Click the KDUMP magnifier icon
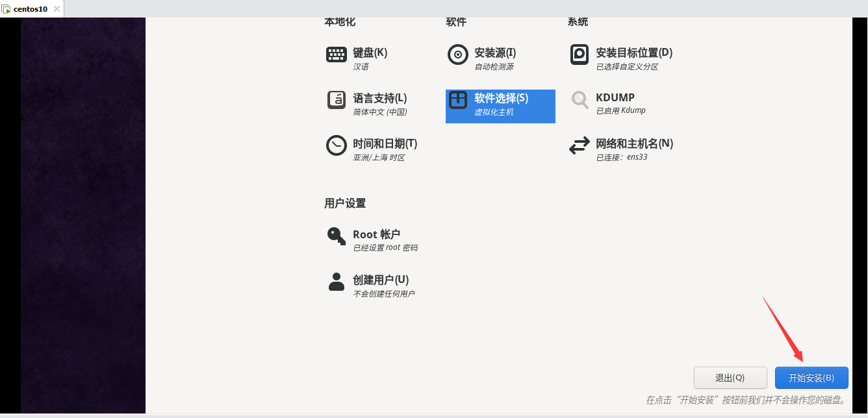Screen dimensions: 868x418 tap(579, 100)
